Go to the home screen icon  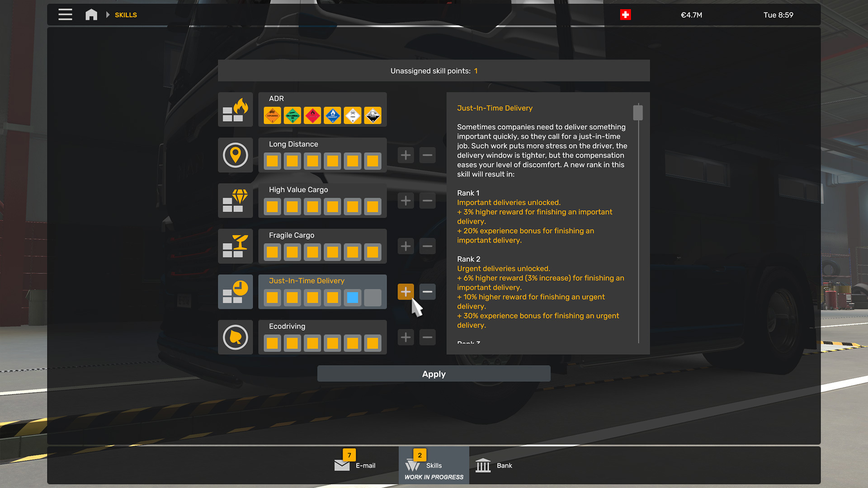pyautogui.click(x=91, y=14)
